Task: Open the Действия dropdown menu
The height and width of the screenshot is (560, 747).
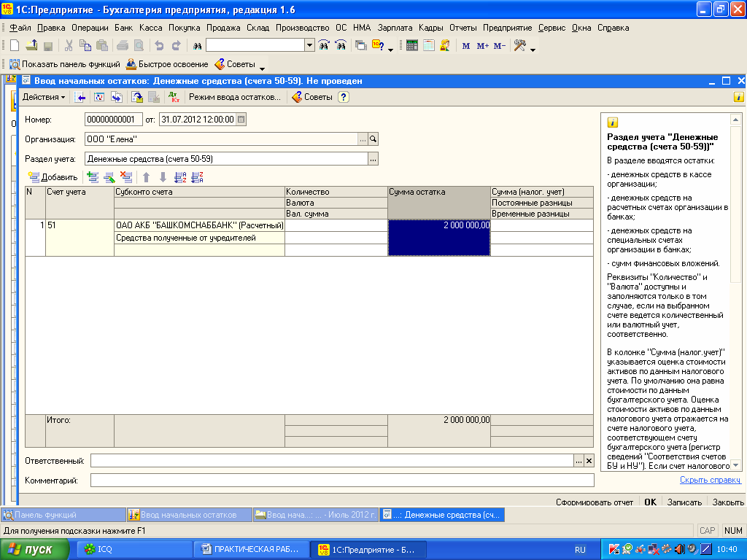Action: (44, 97)
